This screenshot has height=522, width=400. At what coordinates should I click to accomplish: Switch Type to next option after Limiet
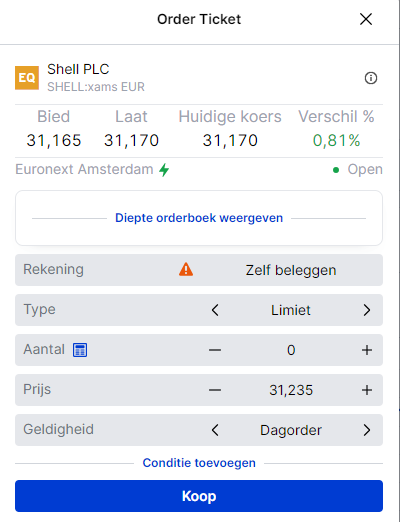pos(367,310)
